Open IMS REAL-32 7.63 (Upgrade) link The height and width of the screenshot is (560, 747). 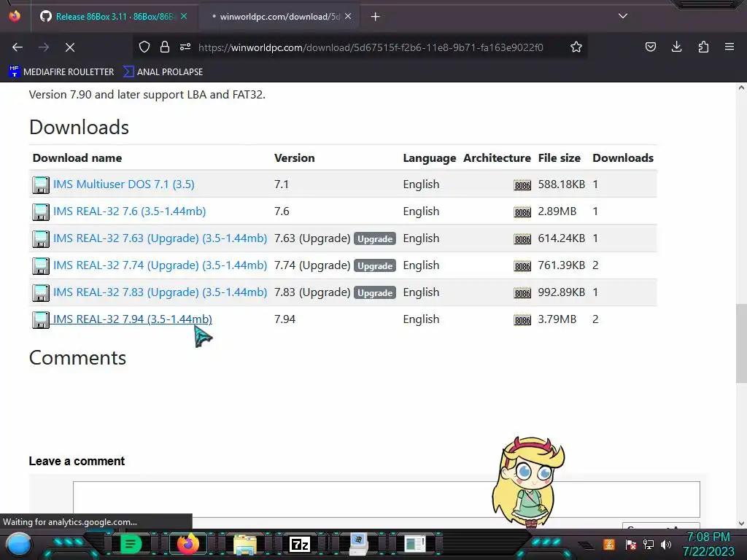[x=160, y=238]
